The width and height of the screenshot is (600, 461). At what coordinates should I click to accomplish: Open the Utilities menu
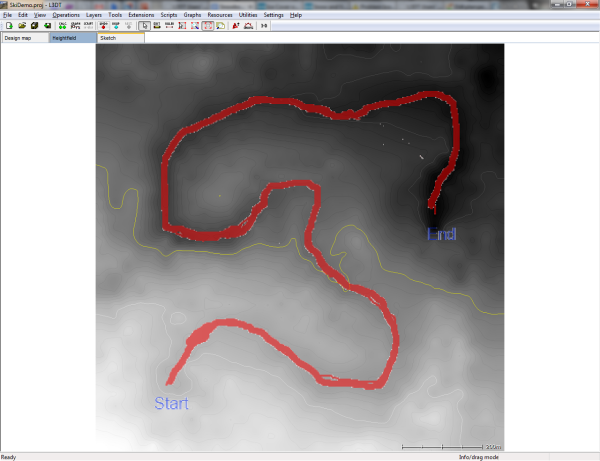click(247, 16)
